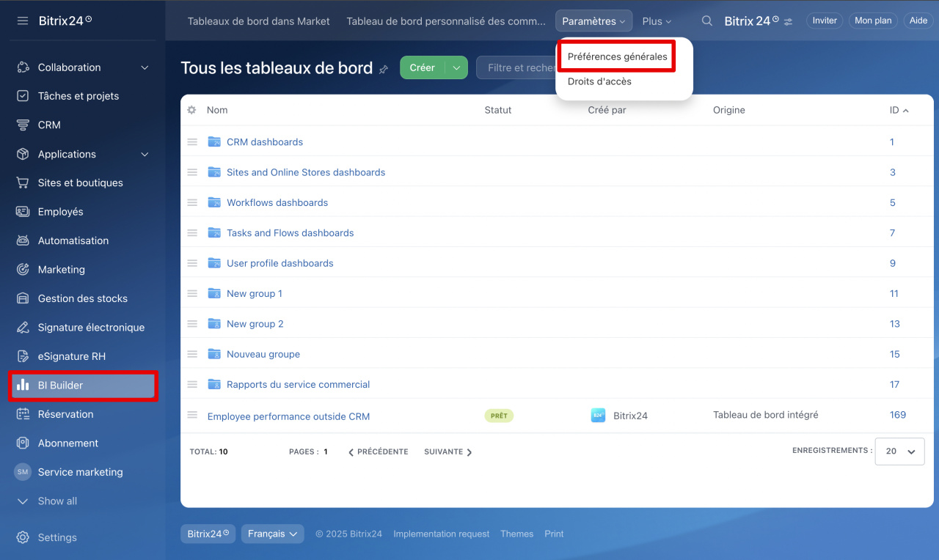This screenshot has height=560, width=939.
Task: Open Tableau de bord personnalisé tab
Action: coord(446,21)
